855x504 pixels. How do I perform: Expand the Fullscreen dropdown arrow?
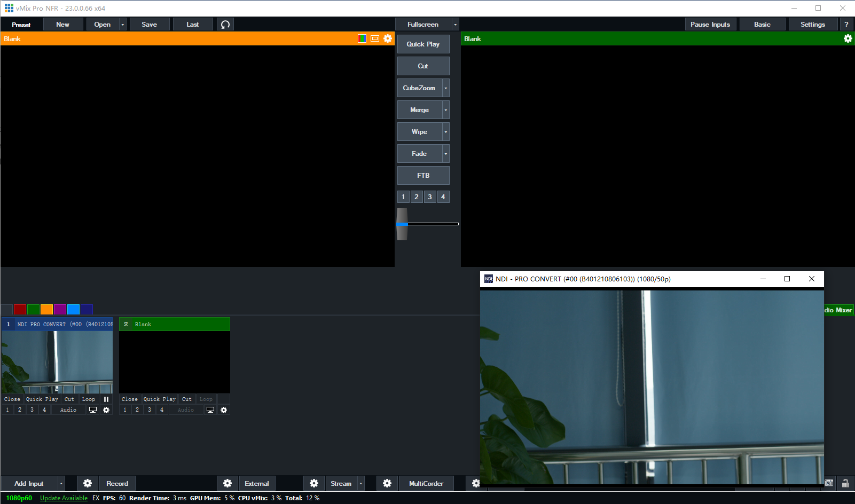click(455, 25)
